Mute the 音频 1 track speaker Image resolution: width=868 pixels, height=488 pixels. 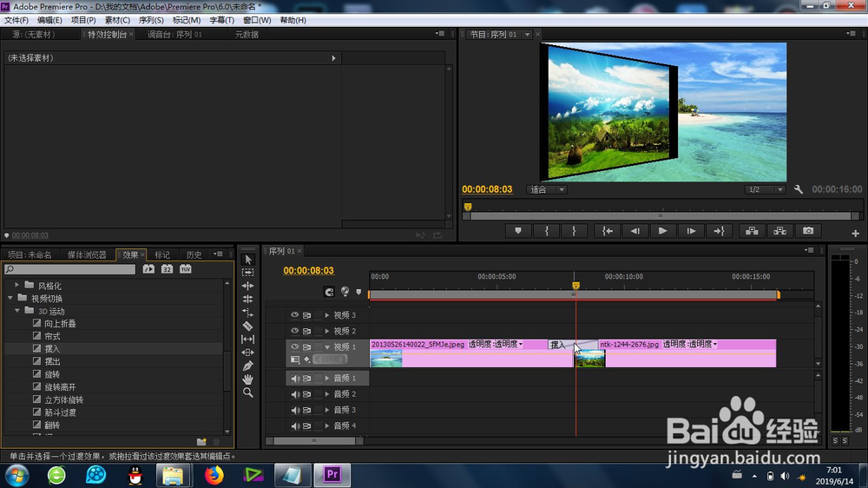pyautogui.click(x=295, y=379)
